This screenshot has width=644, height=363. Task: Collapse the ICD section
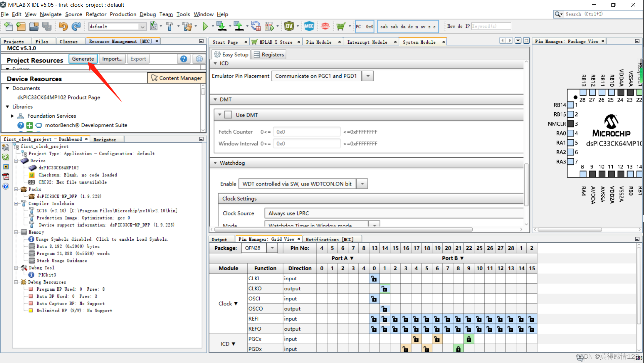(215, 63)
